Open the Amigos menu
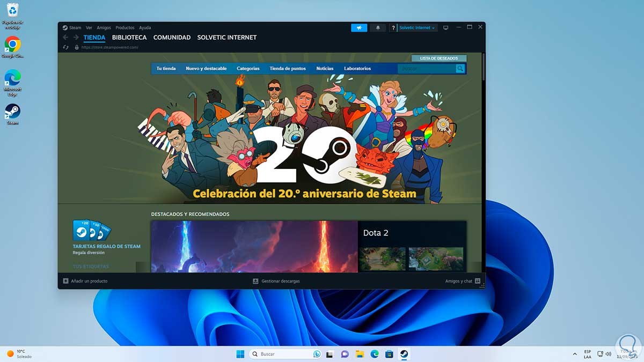This screenshot has height=362, width=644. (x=104, y=27)
